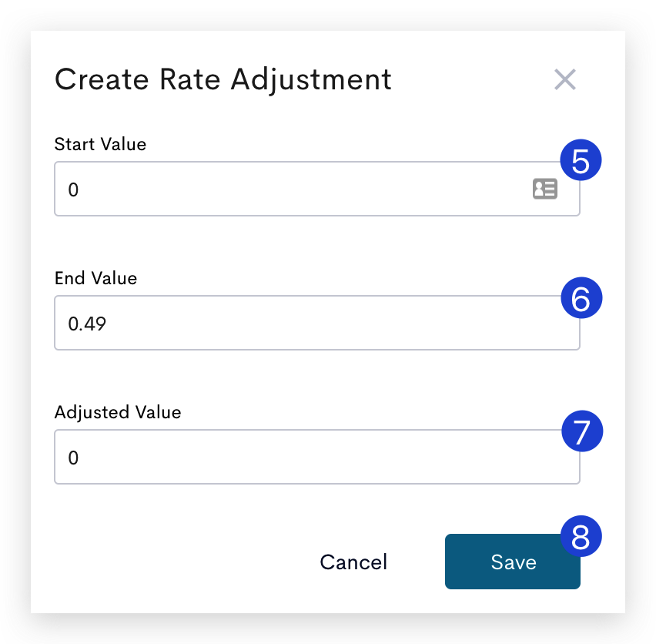Click the gray backdrop outside the dialog
656x644 pixels.
coord(15,322)
